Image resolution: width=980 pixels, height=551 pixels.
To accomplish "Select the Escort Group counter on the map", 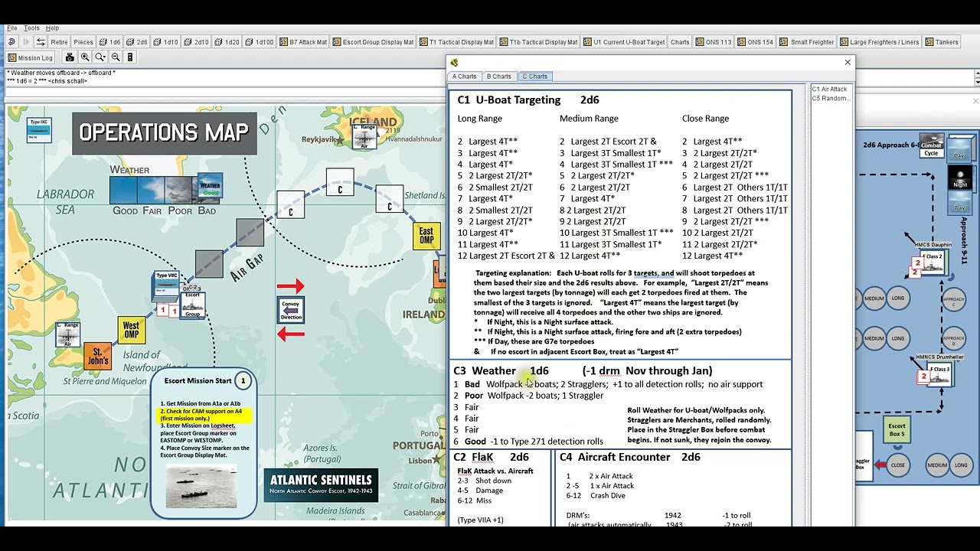I will [192, 305].
